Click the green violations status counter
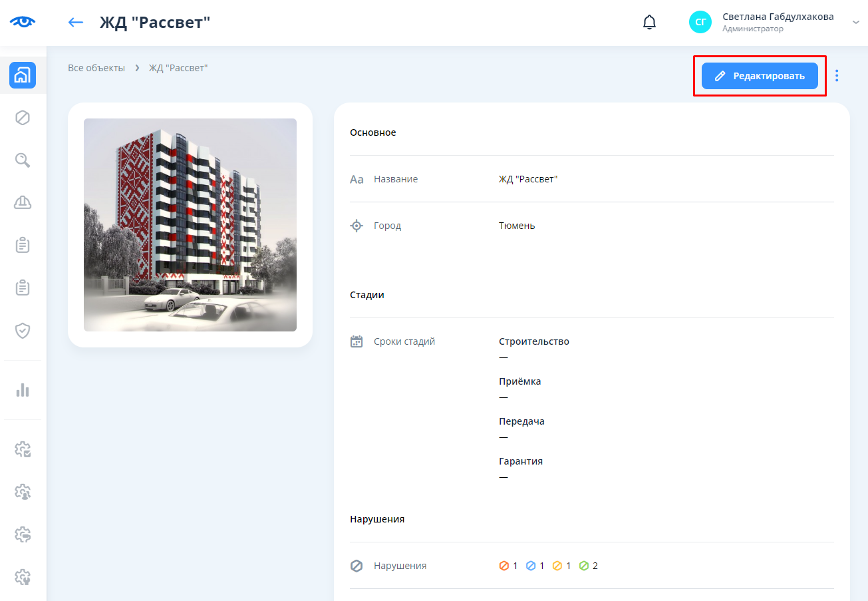 588,566
